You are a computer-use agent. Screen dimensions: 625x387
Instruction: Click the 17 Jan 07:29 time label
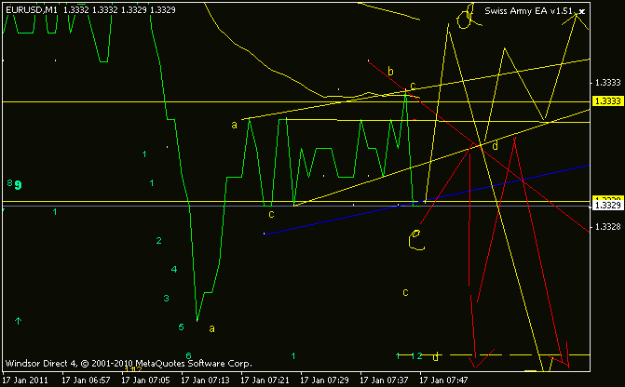[325, 380]
